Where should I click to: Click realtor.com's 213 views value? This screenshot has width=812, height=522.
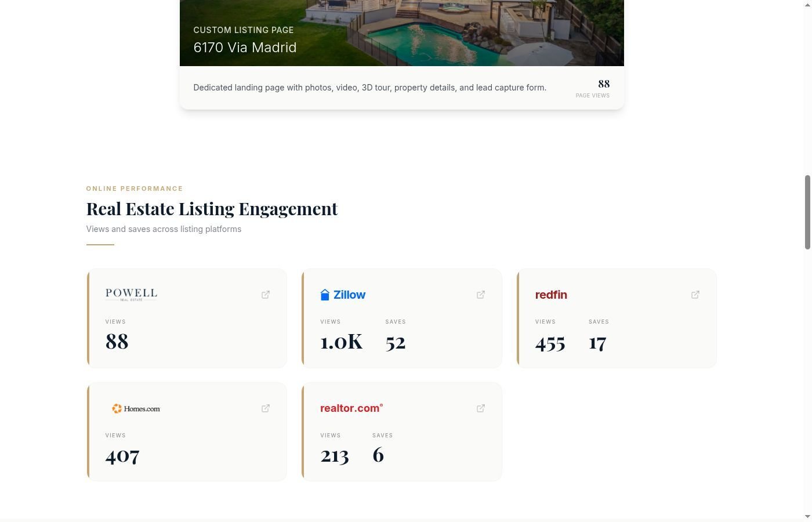coord(335,455)
